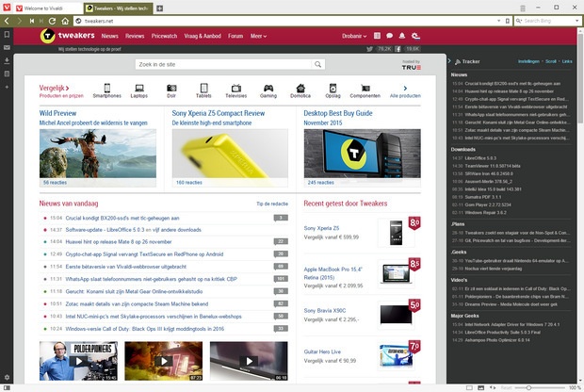Click the Search Bing input field
Image resolution: width=584 pixels, height=392 pixels.
coord(549,21)
